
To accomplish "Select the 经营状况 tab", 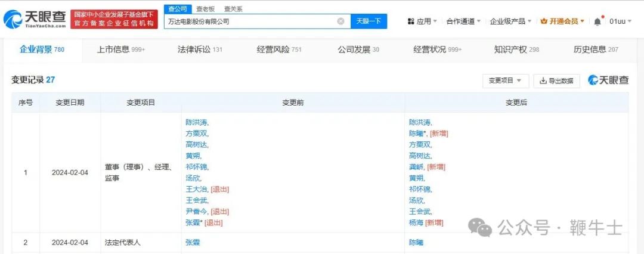I will click(x=438, y=49).
